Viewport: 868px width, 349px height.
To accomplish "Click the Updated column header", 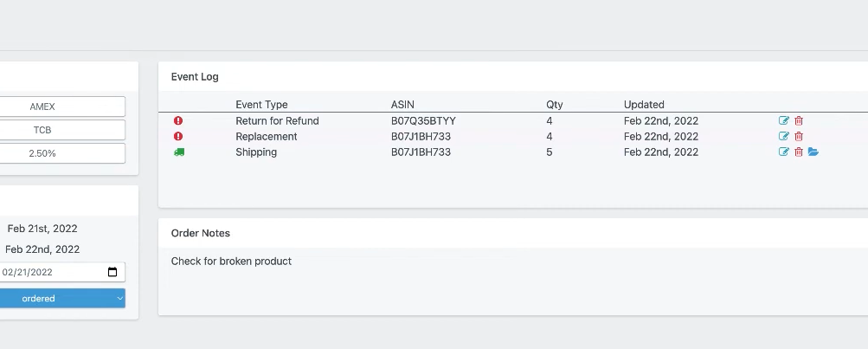I will [644, 105].
